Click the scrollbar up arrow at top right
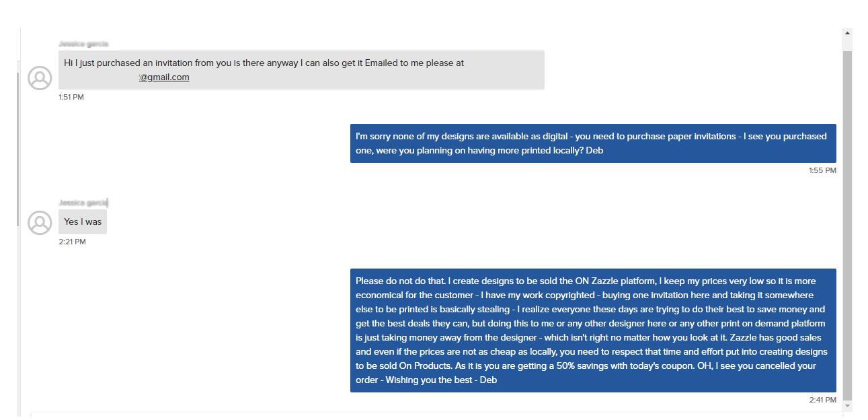Image resolution: width=868 pixels, height=420 pixels. [847, 32]
